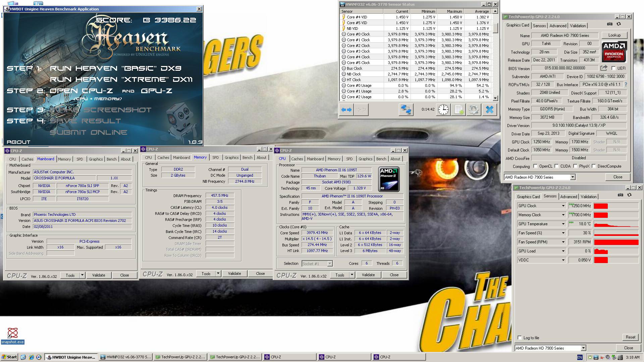Toggle UEFI checkbox in GPU-Z
644x362 pixels.
pyautogui.click(x=613, y=68)
